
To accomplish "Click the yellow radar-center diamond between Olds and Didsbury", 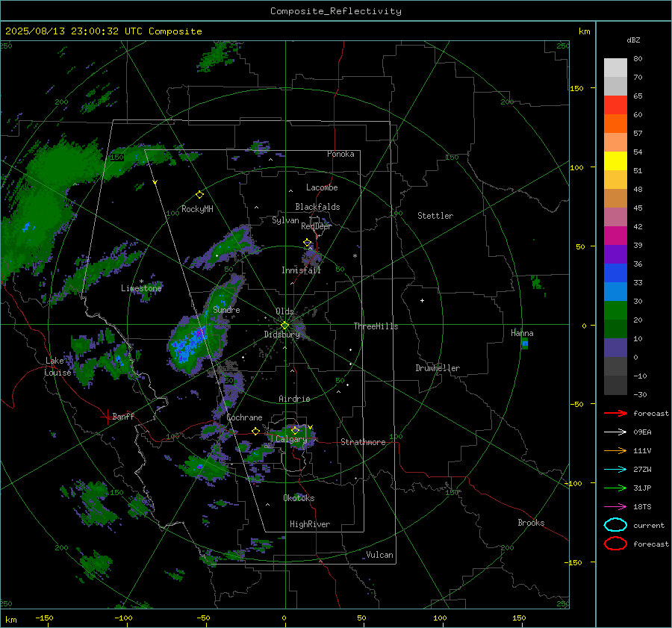I will click(x=284, y=326).
